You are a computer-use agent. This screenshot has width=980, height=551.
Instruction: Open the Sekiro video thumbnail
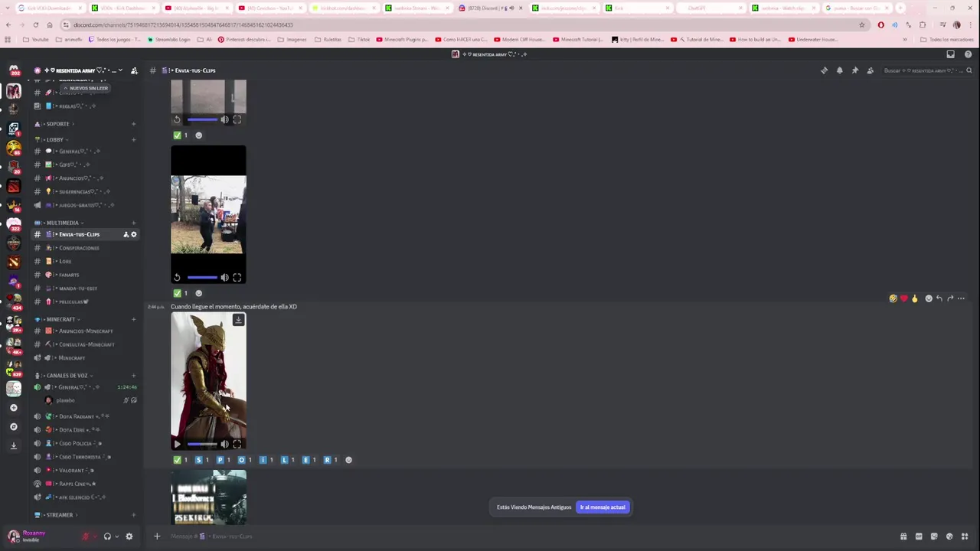click(208, 497)
